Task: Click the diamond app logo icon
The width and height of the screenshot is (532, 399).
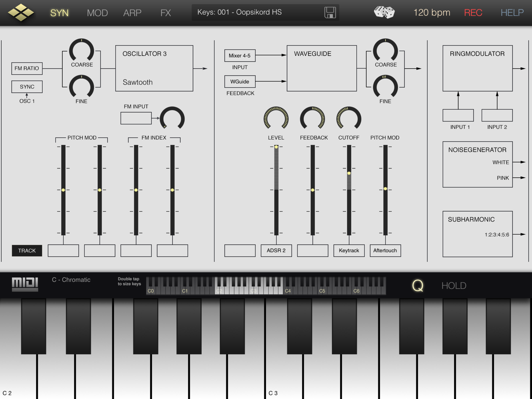Action: [21, 12]
